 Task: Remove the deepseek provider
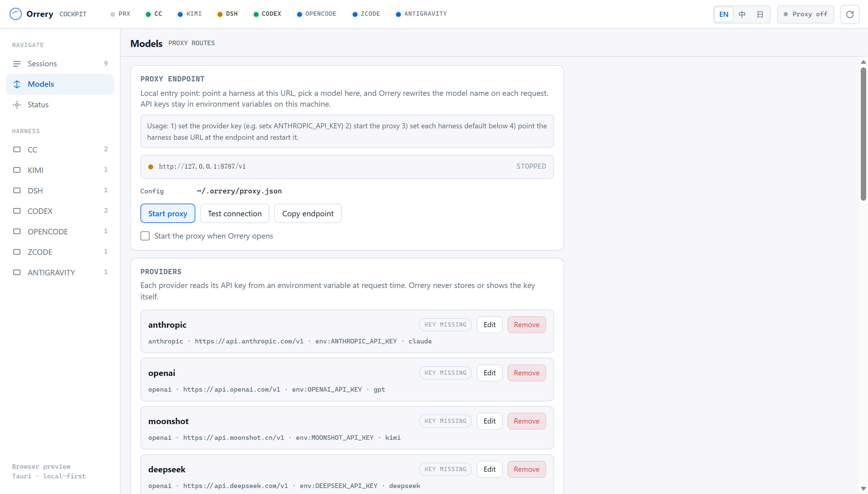[527, 469]
